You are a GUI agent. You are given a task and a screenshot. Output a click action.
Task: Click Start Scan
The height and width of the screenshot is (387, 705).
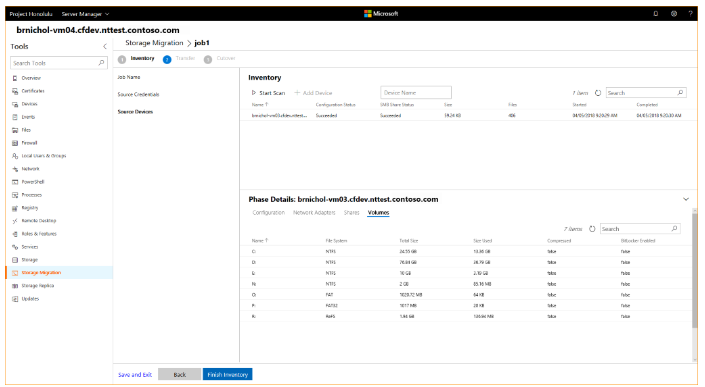point(268,93)
